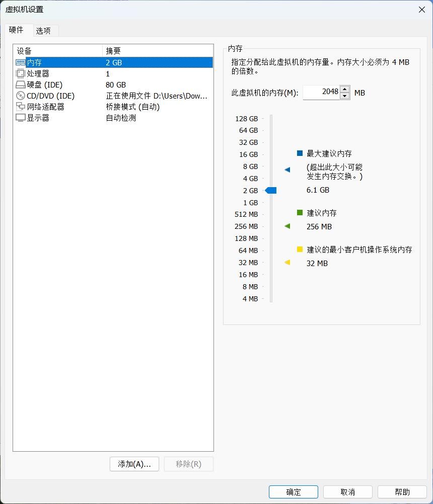Screen dimensions: 433x504
Task: Confirm settings with the 确定 button
Action: 294,492
